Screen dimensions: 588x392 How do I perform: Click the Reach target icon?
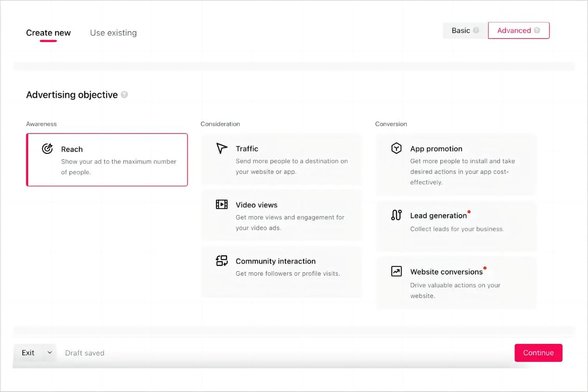[x=47, y=149]
